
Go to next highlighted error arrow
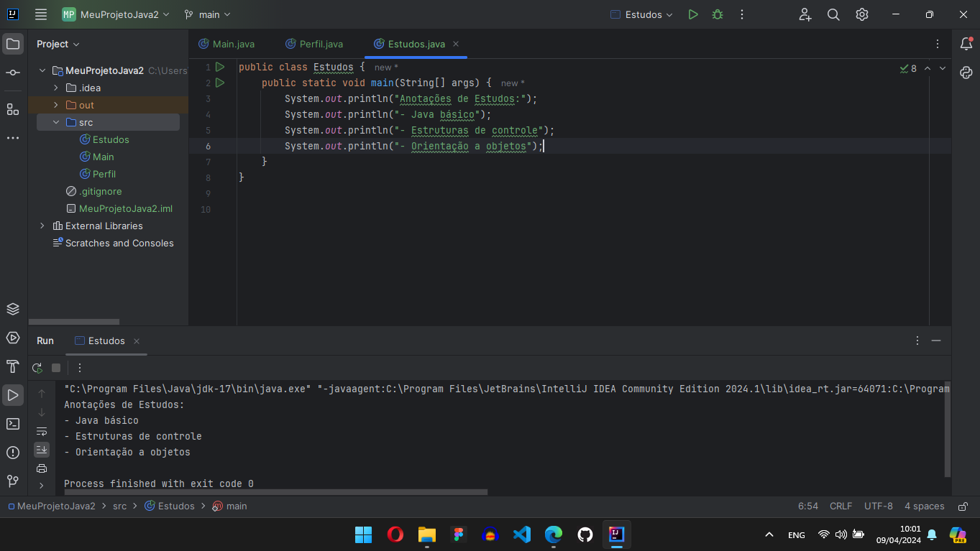(x=943, y=68)
